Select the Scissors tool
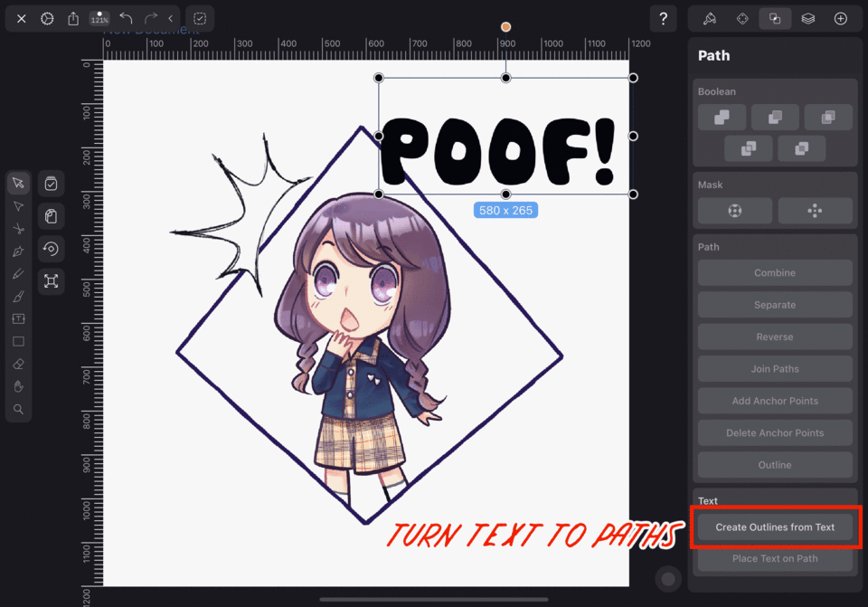This screenshot has height=607, width=868. (18, 229)
